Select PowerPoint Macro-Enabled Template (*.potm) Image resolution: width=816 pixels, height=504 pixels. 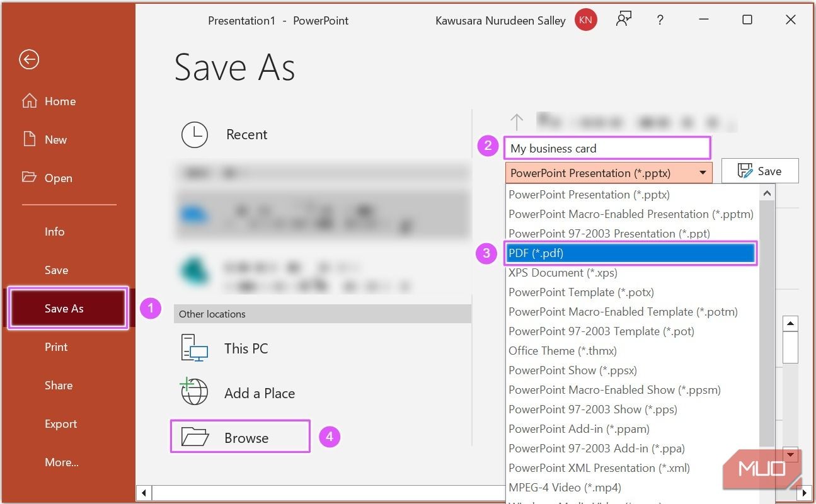[x=633, y=312]
